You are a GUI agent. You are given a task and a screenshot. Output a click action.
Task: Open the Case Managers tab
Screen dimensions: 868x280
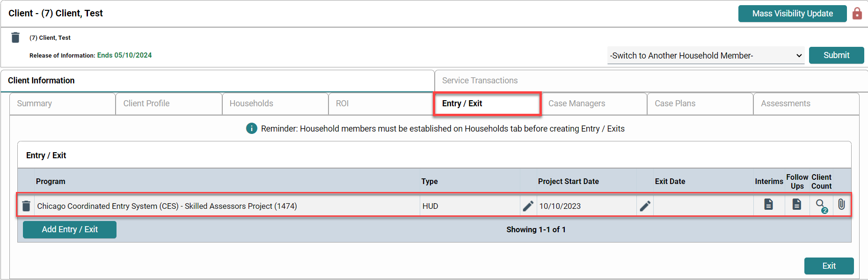pos(576,103)
